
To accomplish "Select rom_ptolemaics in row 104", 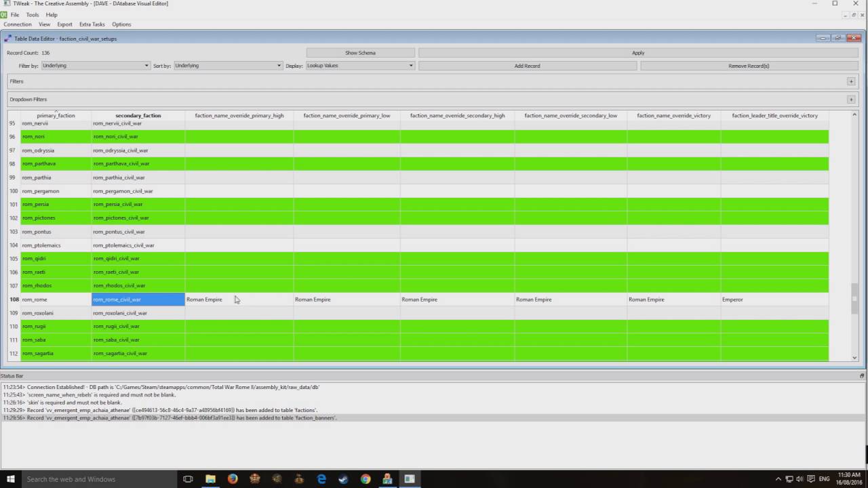I will [x=56, y=245].
